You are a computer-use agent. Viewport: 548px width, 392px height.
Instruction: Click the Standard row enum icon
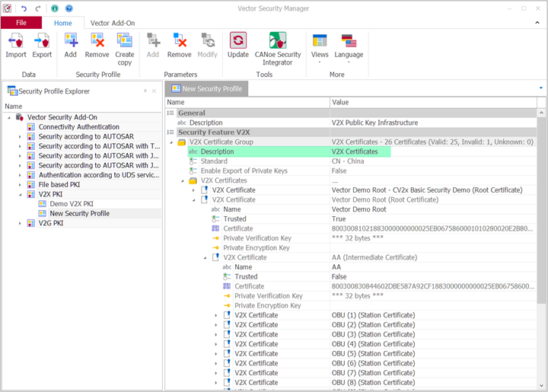point(193,161)
